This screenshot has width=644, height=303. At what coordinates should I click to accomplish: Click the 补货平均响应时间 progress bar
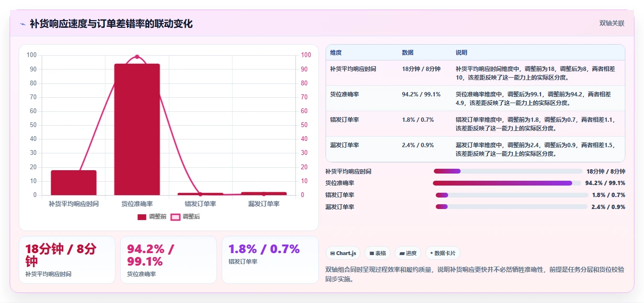pyautogui.click(x=508, y=171)
